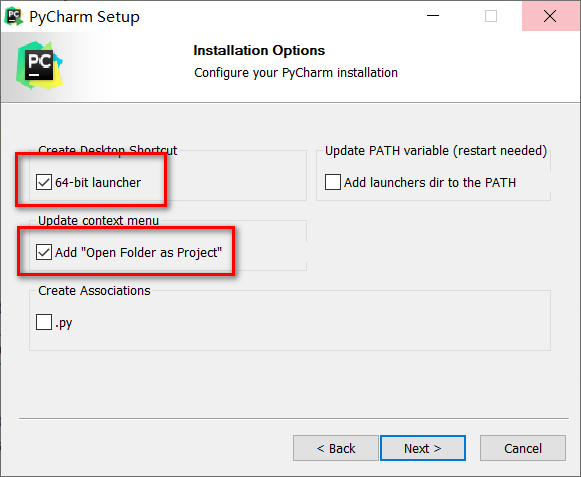Minimize the PyCharm Setup window

(x=433, y=16)
